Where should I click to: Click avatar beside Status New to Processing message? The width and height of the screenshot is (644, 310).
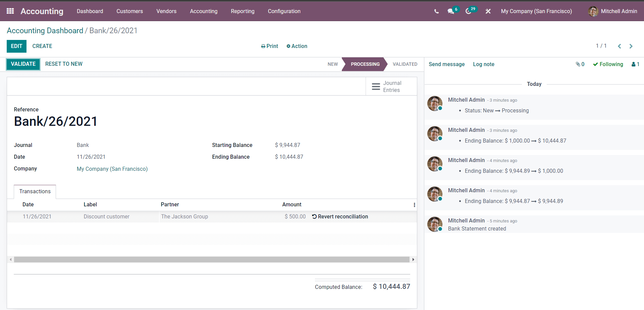(x=435, y=103)
